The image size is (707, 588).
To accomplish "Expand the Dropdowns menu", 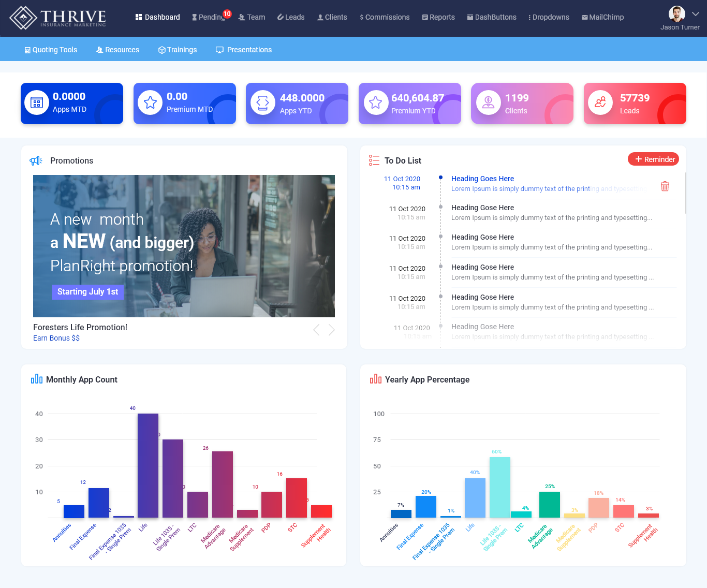I will point(549,17).
